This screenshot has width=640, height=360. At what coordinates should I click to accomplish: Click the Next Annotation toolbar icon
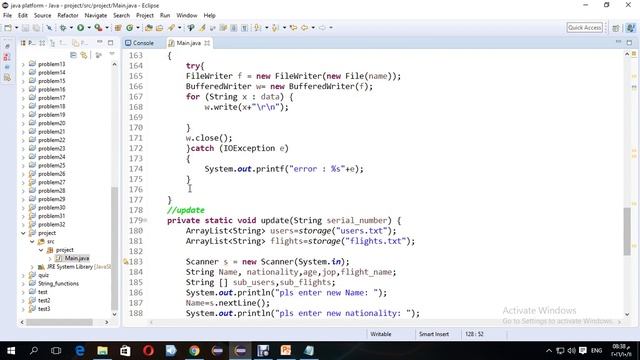(258, 28)
